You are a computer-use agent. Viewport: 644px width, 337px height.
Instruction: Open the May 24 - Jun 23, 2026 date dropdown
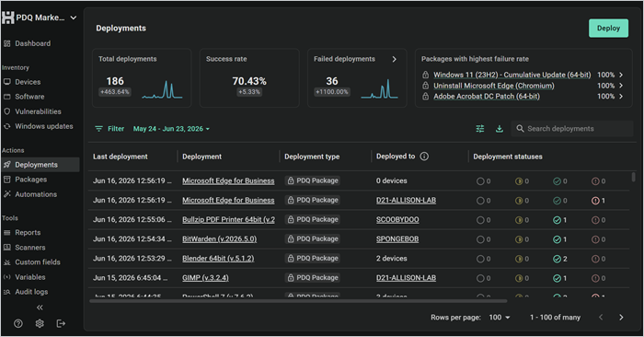pos(171,129)
